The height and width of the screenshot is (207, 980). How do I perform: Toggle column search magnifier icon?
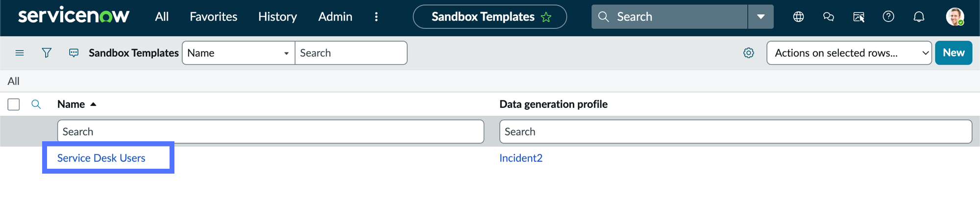click(x=36, y=104)
